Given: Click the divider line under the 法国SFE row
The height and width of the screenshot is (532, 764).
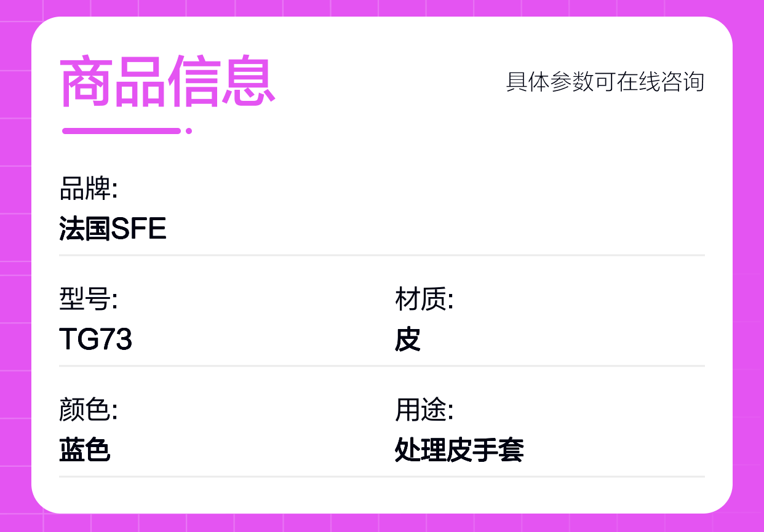Looking at the screenshot, I should (x=382, y=255).
